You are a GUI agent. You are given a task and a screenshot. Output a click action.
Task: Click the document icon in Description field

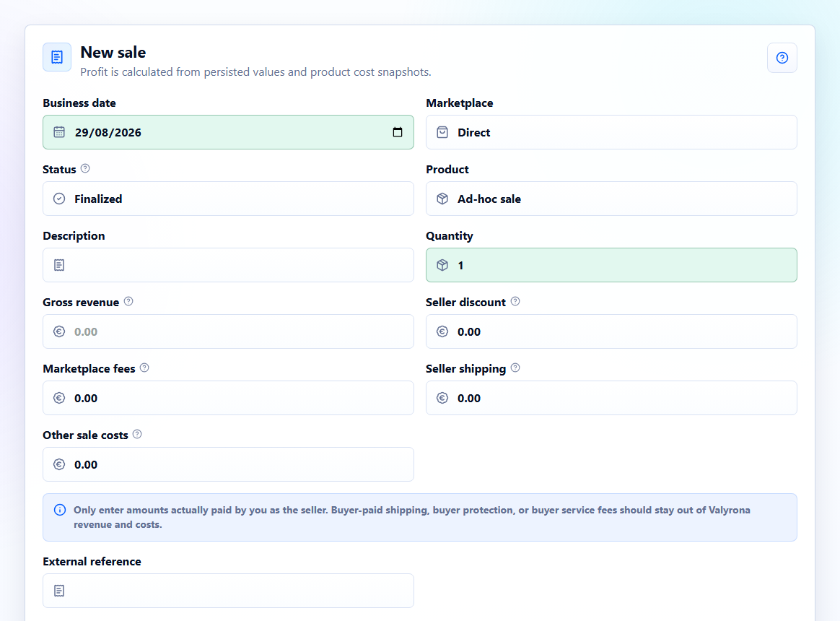[x=59, y=265]
